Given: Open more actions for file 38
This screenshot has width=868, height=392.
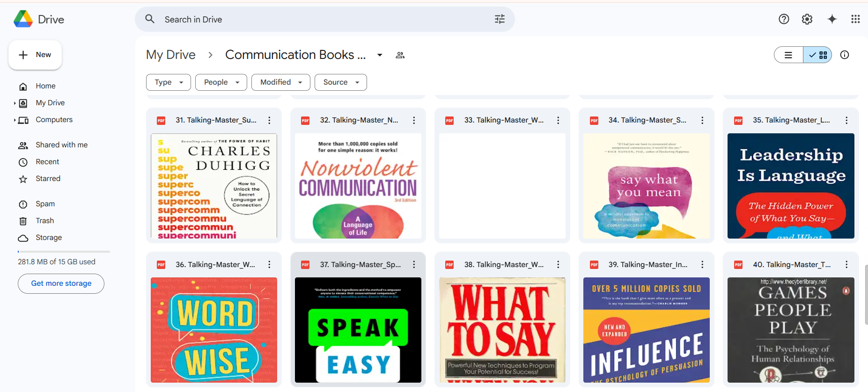Looking at the screenshot, I should (x=558, y=264).
